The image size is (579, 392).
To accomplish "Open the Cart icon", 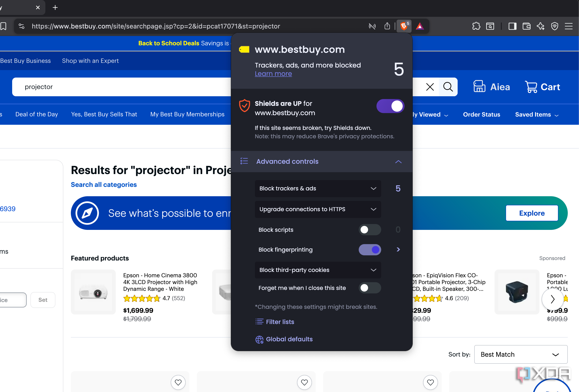I will coord(542,87).
